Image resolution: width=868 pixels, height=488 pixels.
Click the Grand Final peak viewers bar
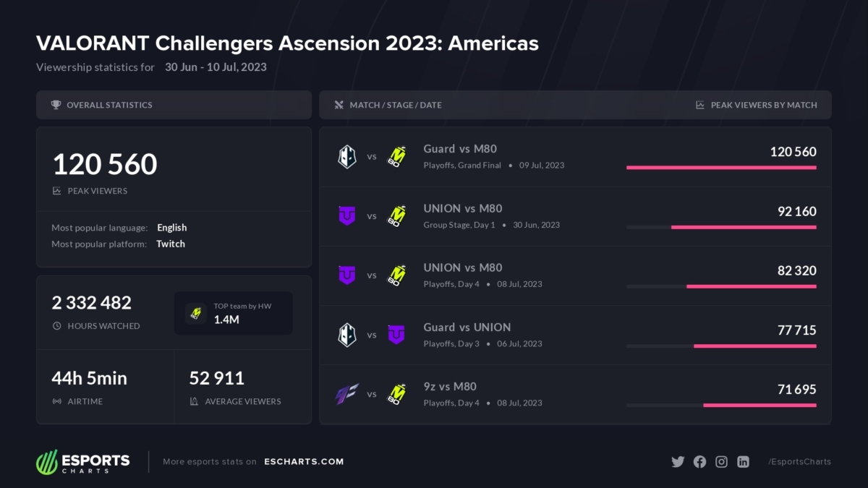721,168
